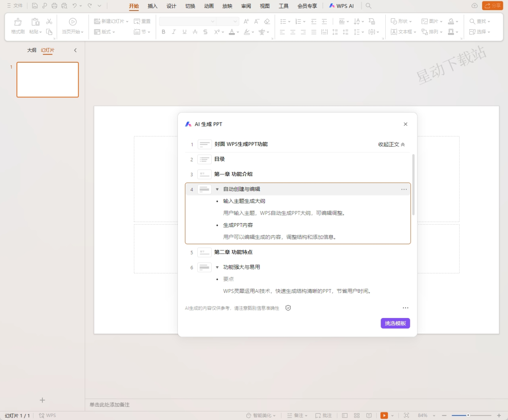Close the AI 生成 PPT dialog
Image resolution: width=508 pixels, height=420 pixels.
(x=406, y=124)
